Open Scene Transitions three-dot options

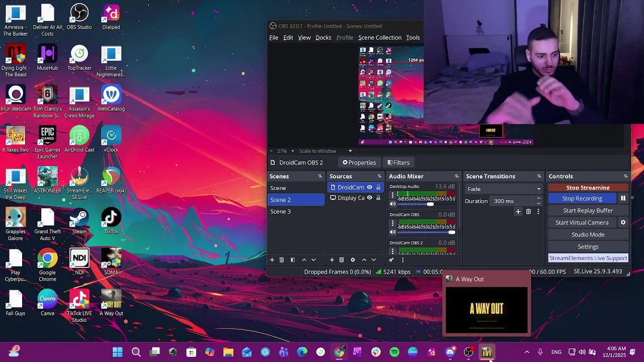[x=538, y=212]
